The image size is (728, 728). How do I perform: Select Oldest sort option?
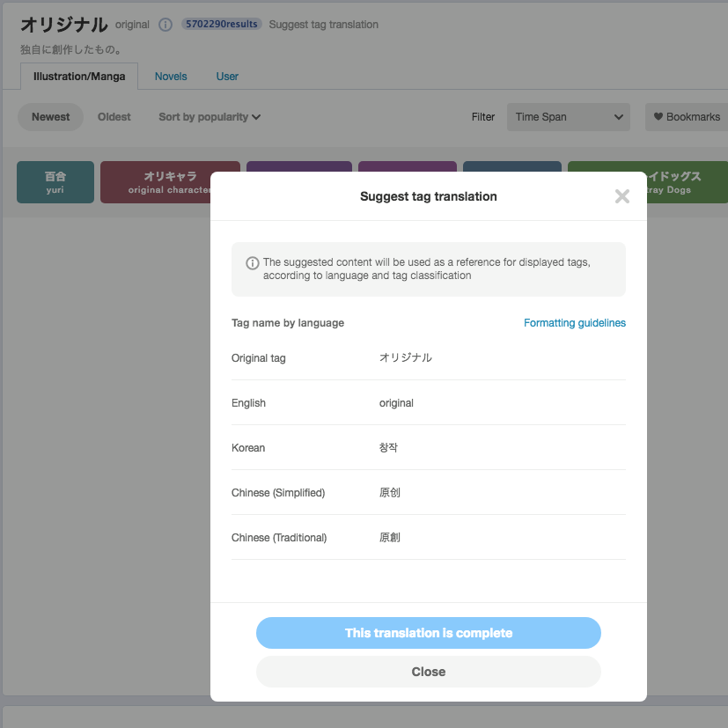pyautogui.click(x=114, y=117)
